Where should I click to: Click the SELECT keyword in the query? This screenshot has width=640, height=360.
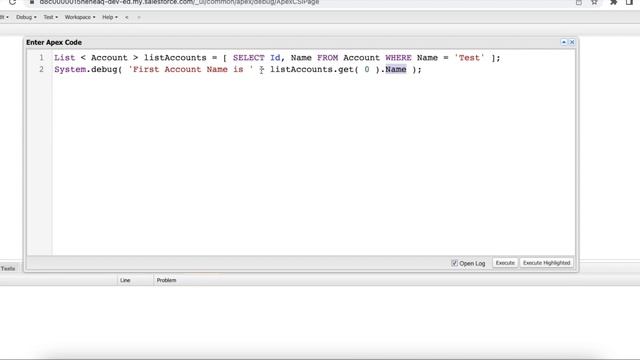249,58
